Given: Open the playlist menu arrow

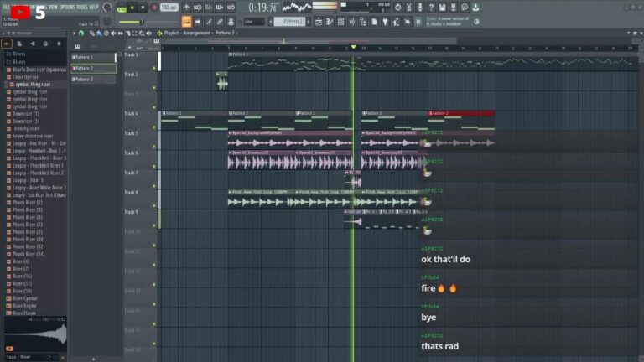Looking at the screenshot, I should pyautogui.click(x=74, y=34).
